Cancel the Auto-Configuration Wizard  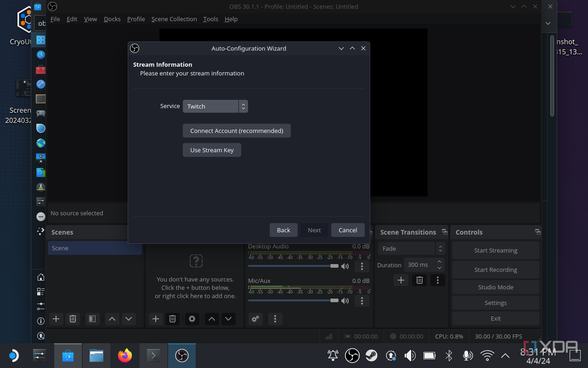[348, 230]
